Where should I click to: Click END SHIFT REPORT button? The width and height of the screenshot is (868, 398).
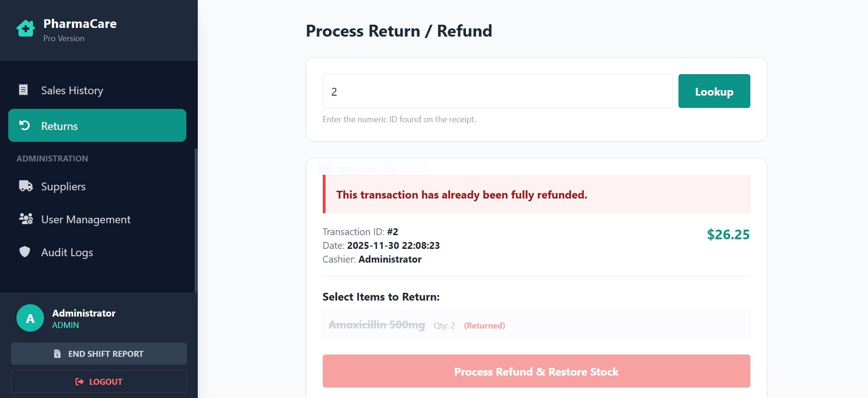pyautogui.click(x=99, y=354)
